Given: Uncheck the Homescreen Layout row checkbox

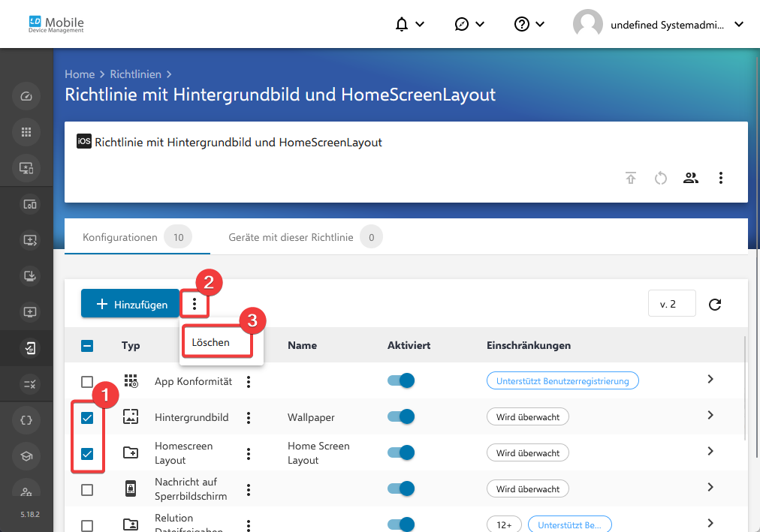Looking at the screenshot, I should pos(87,453).
